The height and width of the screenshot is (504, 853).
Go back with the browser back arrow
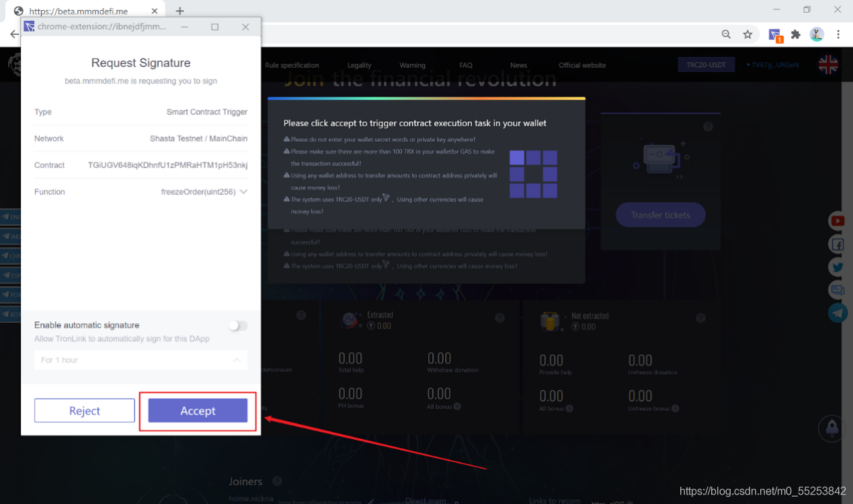point(14,34)
